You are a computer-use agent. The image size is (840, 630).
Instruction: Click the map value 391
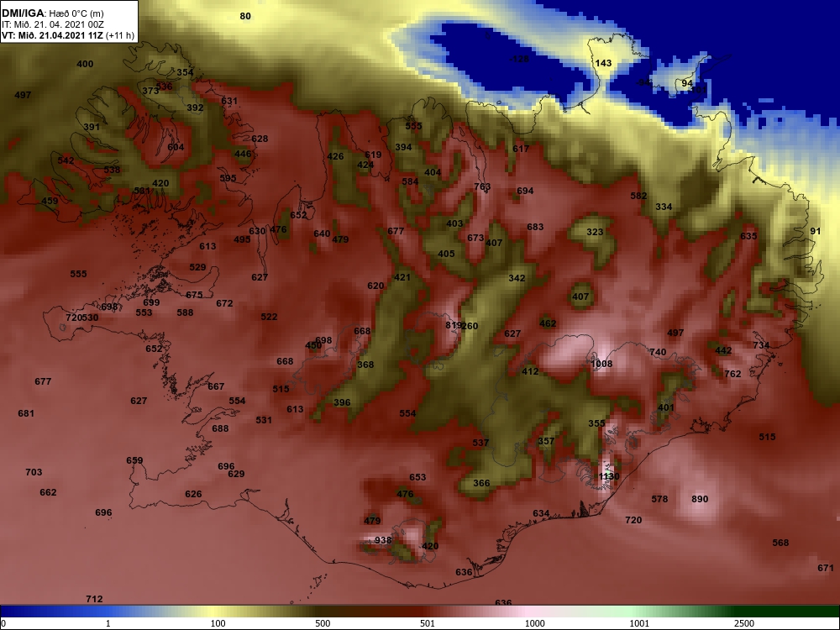click(92, 127)
